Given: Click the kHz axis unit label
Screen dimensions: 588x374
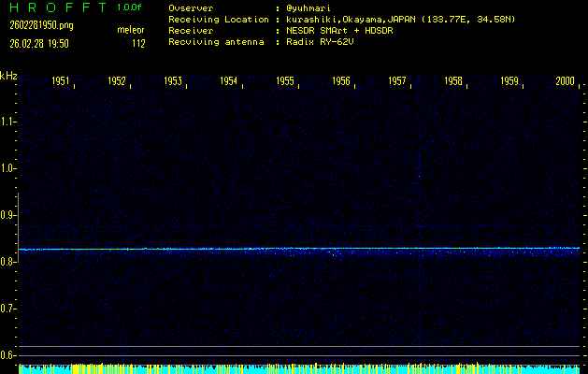Looking at the screenshot, I should 8,75.
